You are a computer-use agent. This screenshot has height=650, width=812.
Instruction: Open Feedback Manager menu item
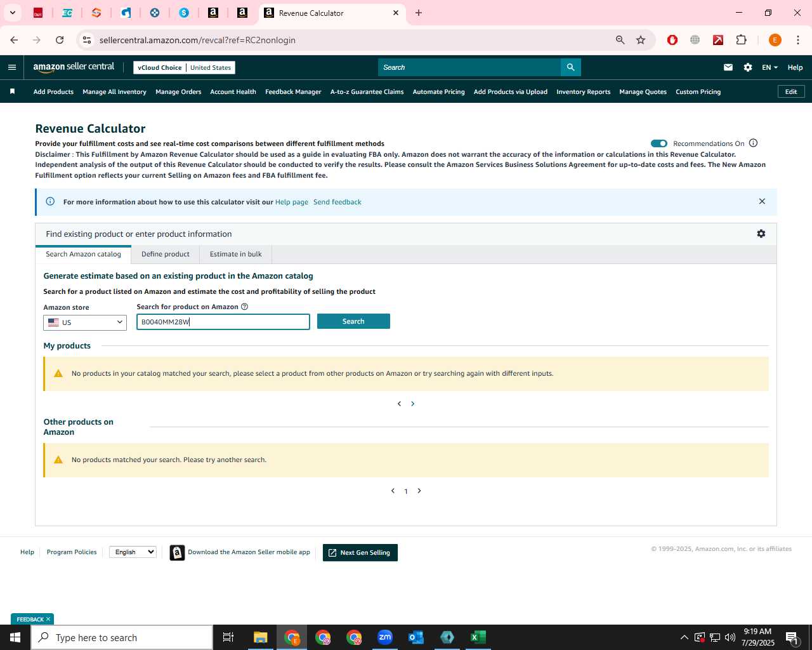point(293,92)
